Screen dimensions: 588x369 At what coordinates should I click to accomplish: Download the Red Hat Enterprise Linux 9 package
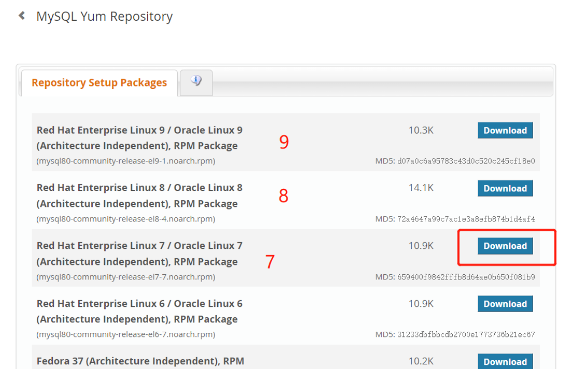(x=505, y=130)
